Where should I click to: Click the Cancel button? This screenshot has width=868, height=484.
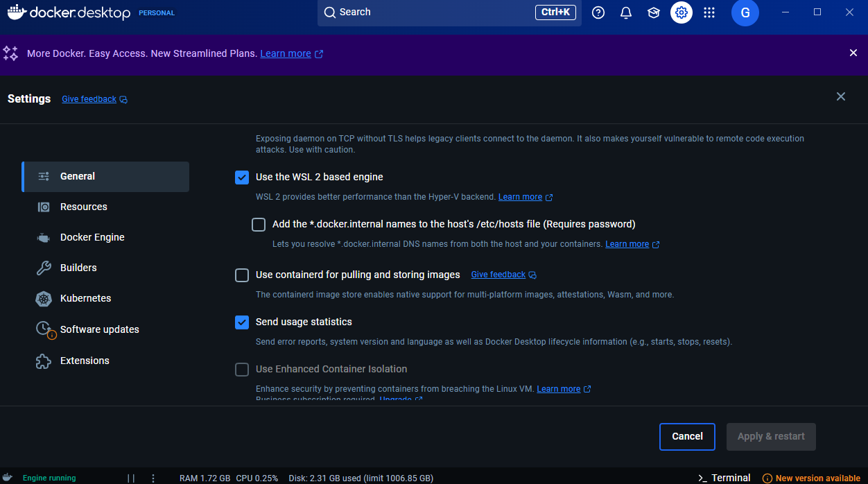pyautogui.click(x=687, y=437)
